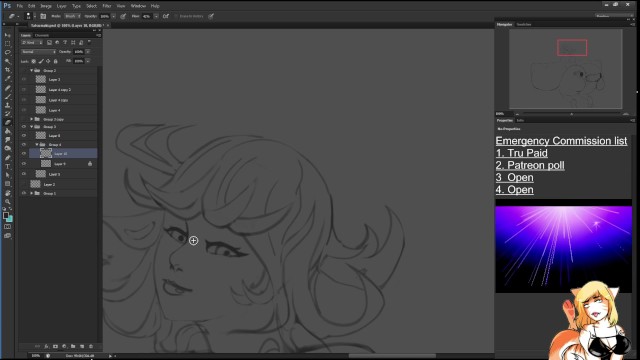The width and height of the screenshot is (640, 360).
Task: Hide Group 4 visibility eye
Action: pyautogui.click(x=24, y=144)
